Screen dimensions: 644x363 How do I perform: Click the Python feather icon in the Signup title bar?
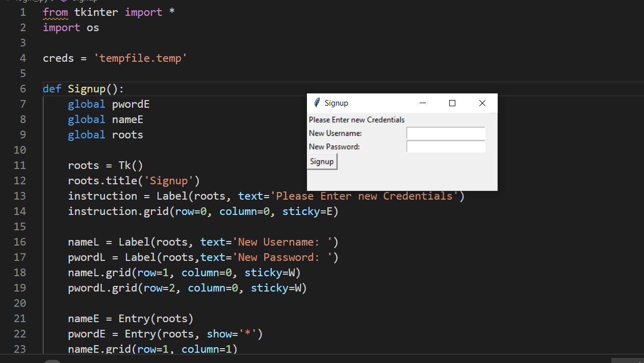pos(317,103)
